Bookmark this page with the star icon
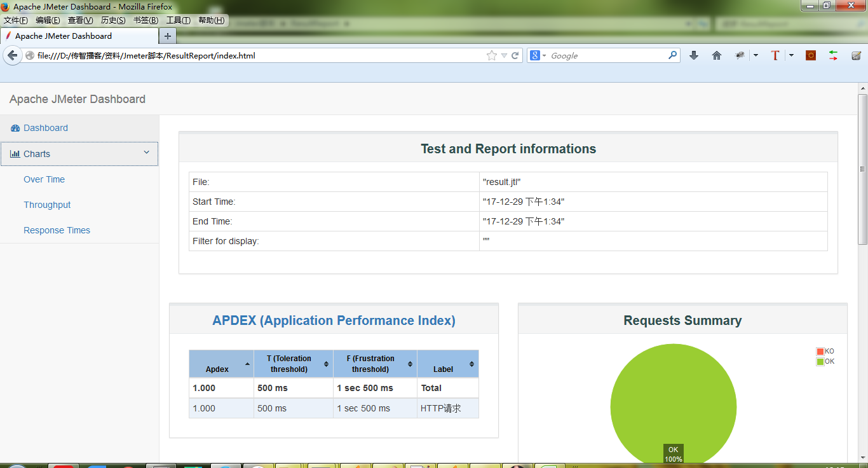 point(491,55)
